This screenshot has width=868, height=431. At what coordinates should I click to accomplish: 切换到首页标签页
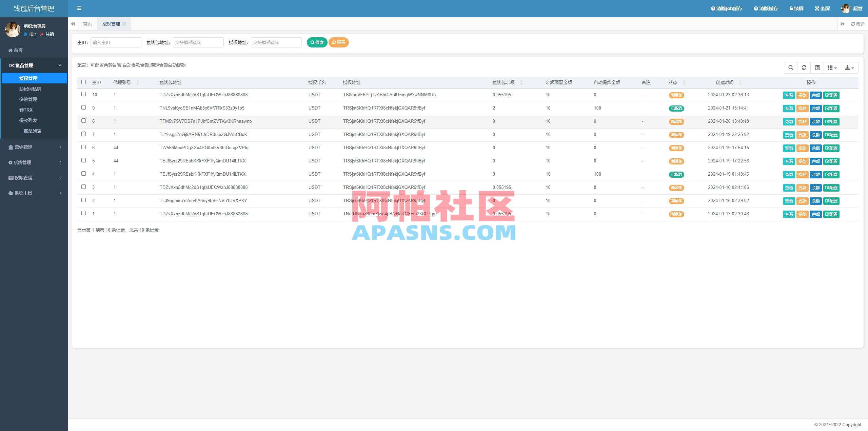coord(87,24)
